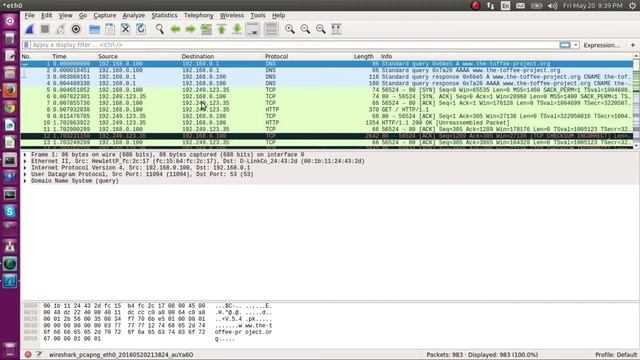Viewport: 640px width, 360px height.
Task: Open the Statistics menu
Action: [x=164, y=15]
